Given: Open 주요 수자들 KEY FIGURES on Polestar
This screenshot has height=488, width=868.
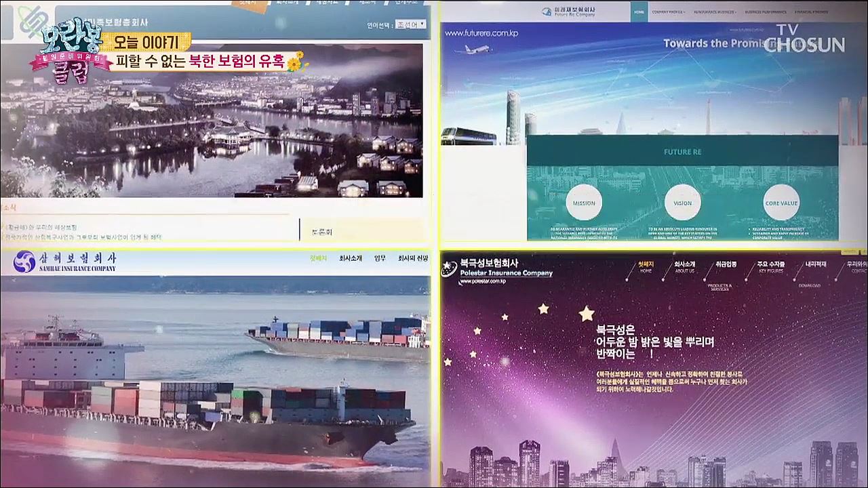Looking at the screenshot, I should (x=771, y=267).
